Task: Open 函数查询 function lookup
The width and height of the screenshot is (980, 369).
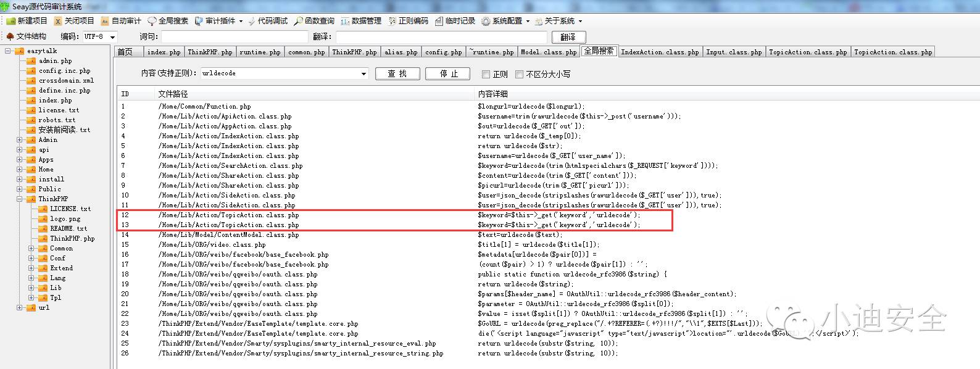Action: 314,21
